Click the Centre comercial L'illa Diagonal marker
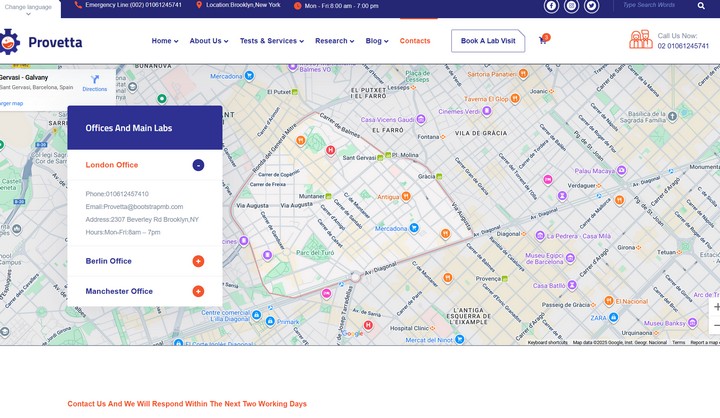 [257, 315]
